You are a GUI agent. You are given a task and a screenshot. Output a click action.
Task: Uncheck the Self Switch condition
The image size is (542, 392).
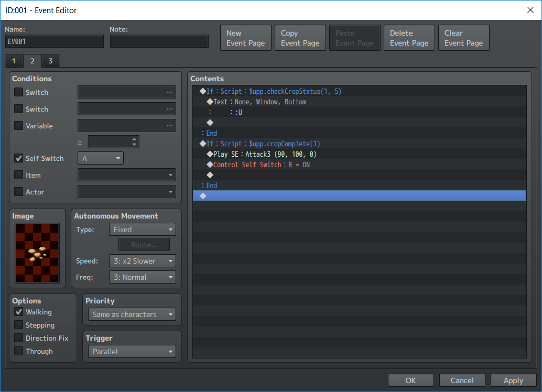[x=19, y=158]
